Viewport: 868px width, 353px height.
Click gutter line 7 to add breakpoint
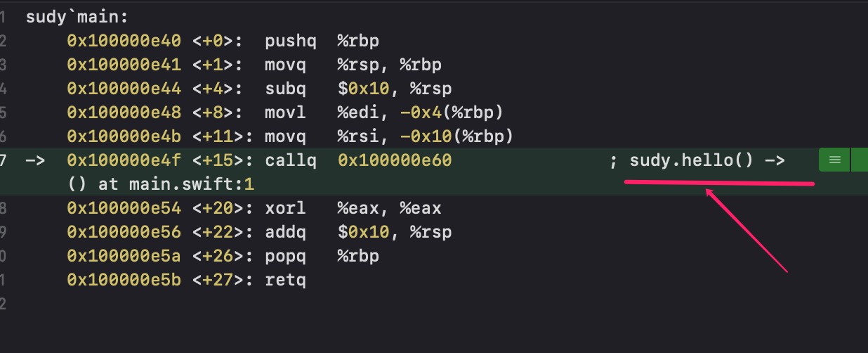4,160
